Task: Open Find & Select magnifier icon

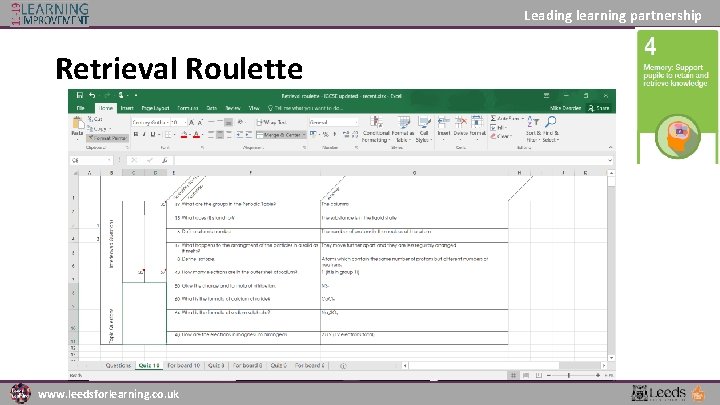Action: pos(550,122)
